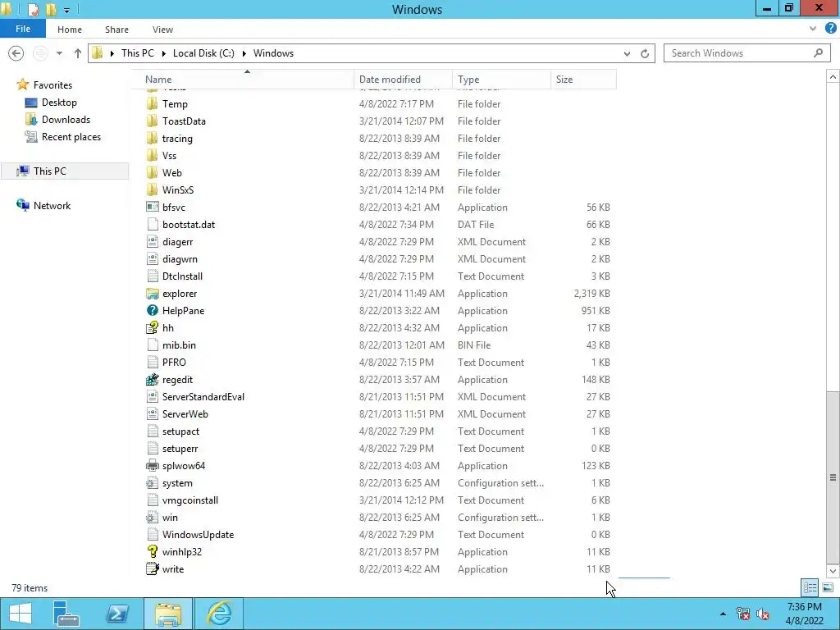Expand root breadcrumb arrow before This PC
Viewport: 840px width, 630px height.
[x=112, y=53]
